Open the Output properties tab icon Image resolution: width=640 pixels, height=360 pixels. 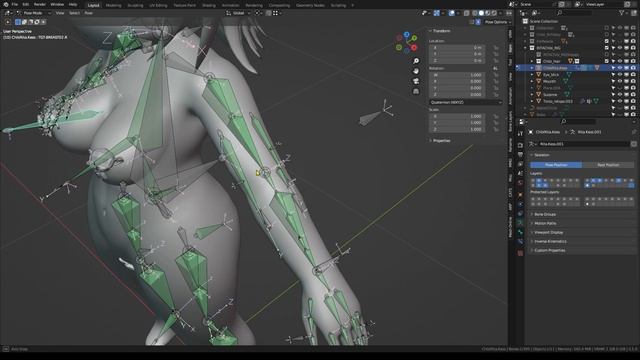[520, 155]
